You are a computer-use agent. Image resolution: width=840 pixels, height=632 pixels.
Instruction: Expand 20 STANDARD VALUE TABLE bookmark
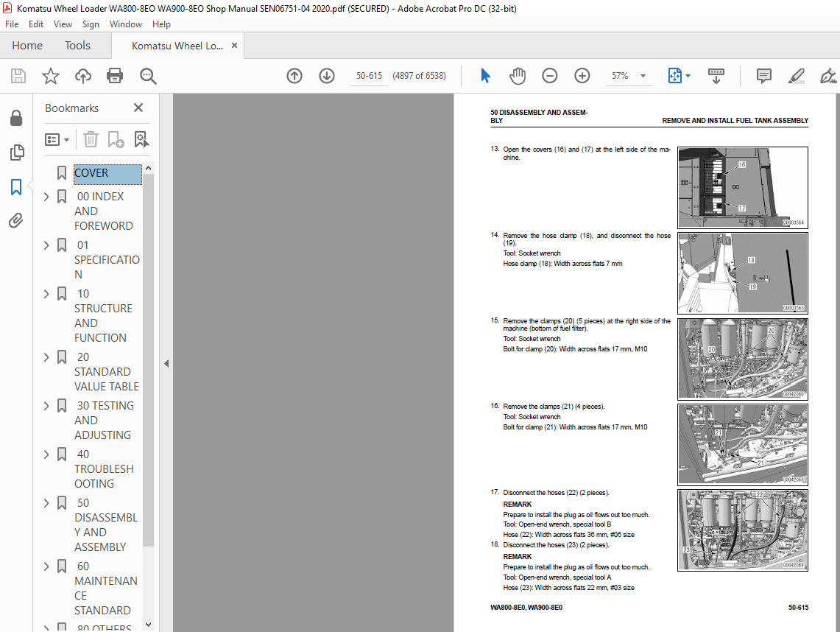coord(46,357)
